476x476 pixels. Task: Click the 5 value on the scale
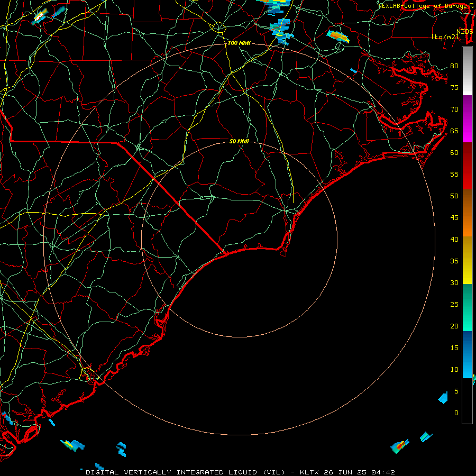pyautogui.click(x=456, y=391)
